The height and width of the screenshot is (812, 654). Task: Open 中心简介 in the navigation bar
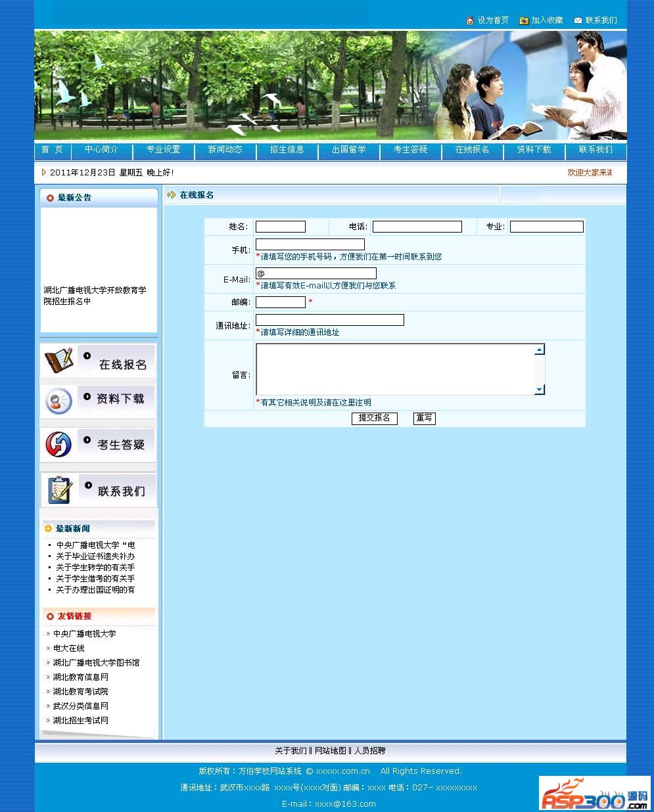pyautogui.click(x=101, y=150)
